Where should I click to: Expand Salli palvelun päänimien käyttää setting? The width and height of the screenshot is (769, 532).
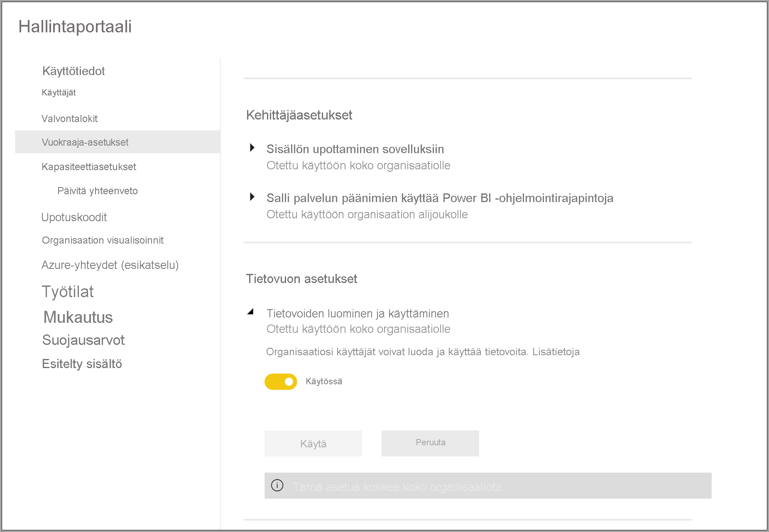coord(253,197)
